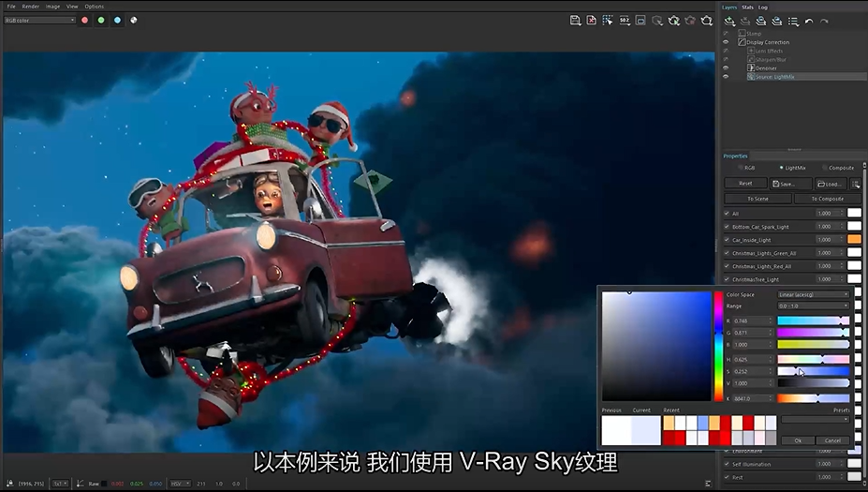Toggle visibility of Stamp layer

[x=726, y=33]
